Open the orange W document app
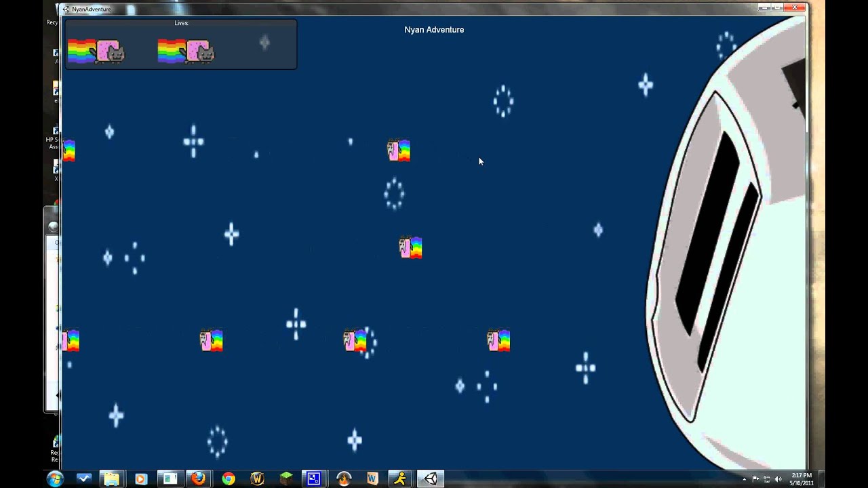Screen dimensions: 868x488 click(372, 479)
